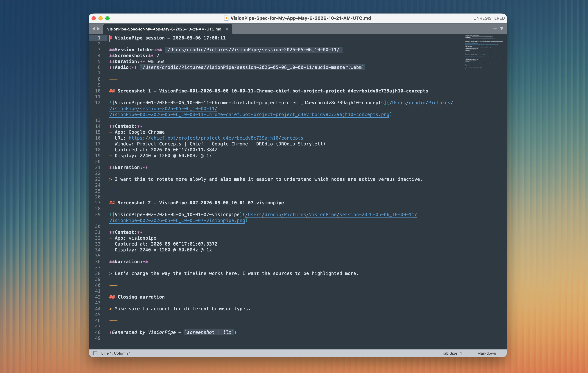This screenshot has height=373, width=588.
Task: Click the VisionPipe session title heading
Action: [167, 38]
